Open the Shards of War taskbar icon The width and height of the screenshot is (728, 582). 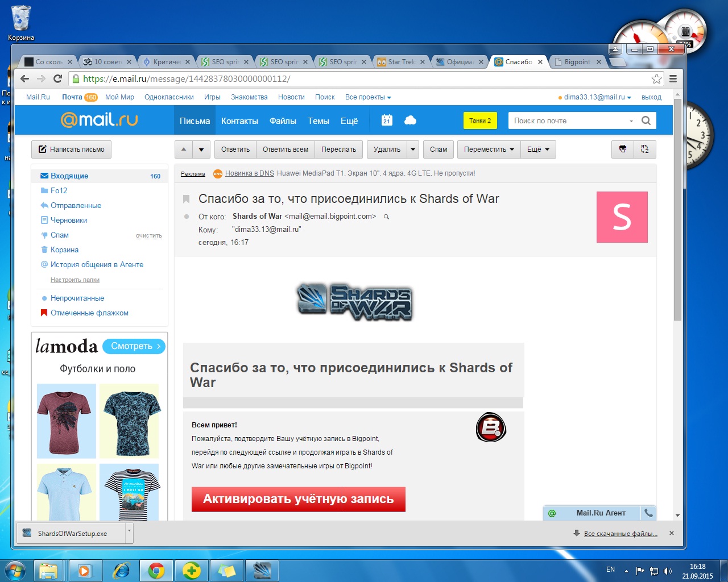click(262, 571)
